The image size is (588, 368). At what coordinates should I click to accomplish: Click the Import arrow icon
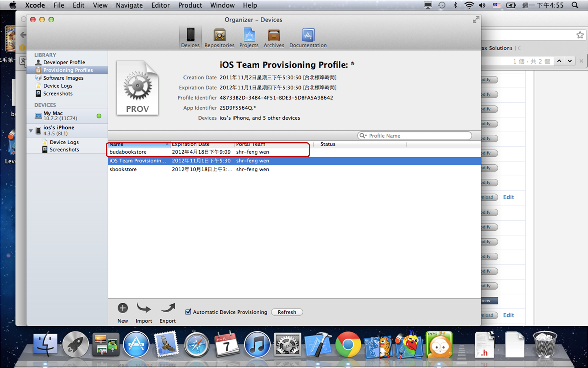tap(144, 308)
